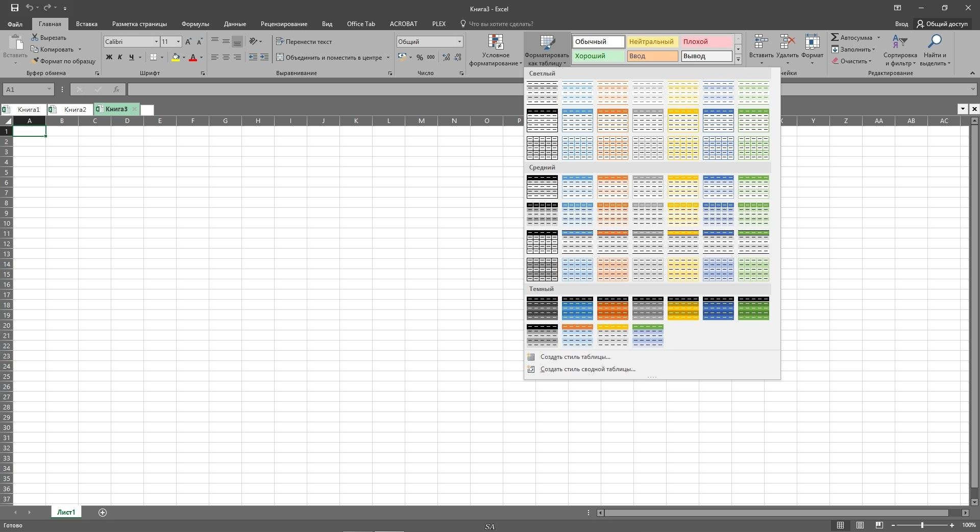Click the decrease decimal icon

pos(458,57)
